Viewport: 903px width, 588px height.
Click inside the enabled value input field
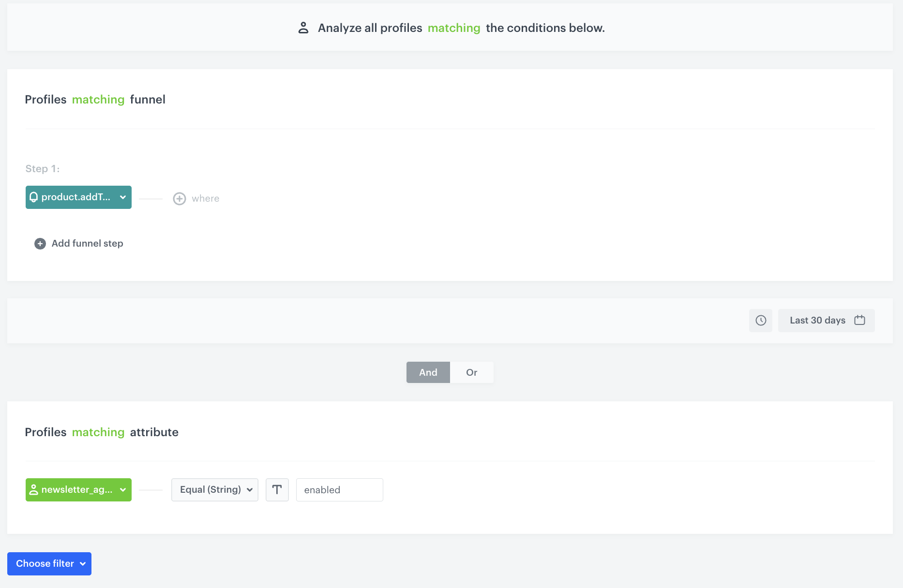click(x=339, y=489)
